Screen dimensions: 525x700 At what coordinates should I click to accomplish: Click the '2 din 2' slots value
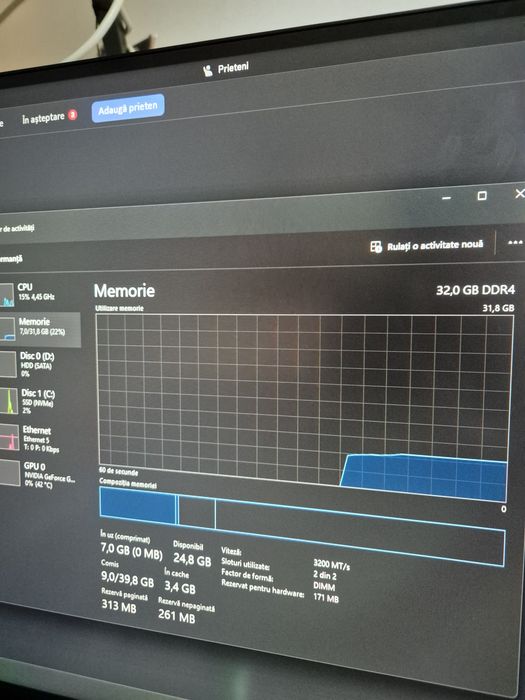[325, 576]
